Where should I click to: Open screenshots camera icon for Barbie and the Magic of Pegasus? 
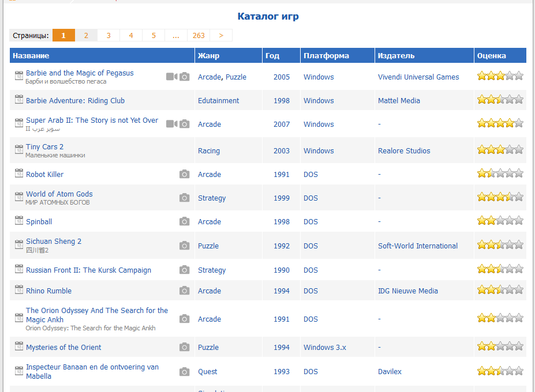184,77
